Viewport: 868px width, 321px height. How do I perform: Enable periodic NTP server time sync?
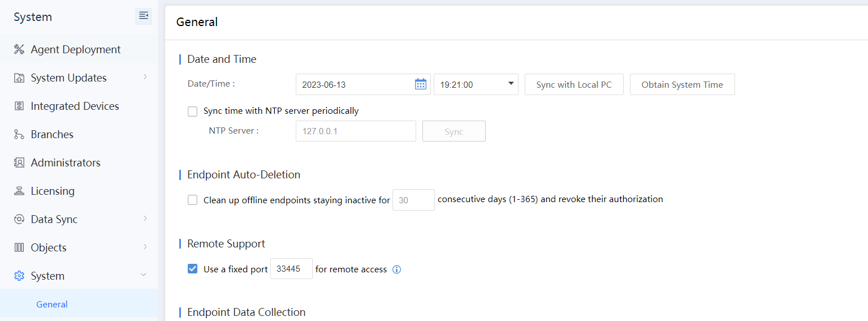tap(193, 112)
